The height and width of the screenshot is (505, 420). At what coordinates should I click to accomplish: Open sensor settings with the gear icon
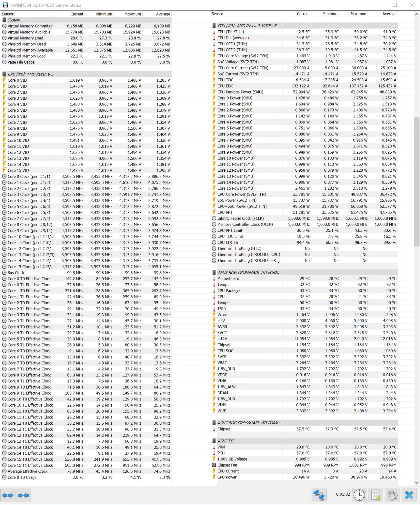coord(392,495)
